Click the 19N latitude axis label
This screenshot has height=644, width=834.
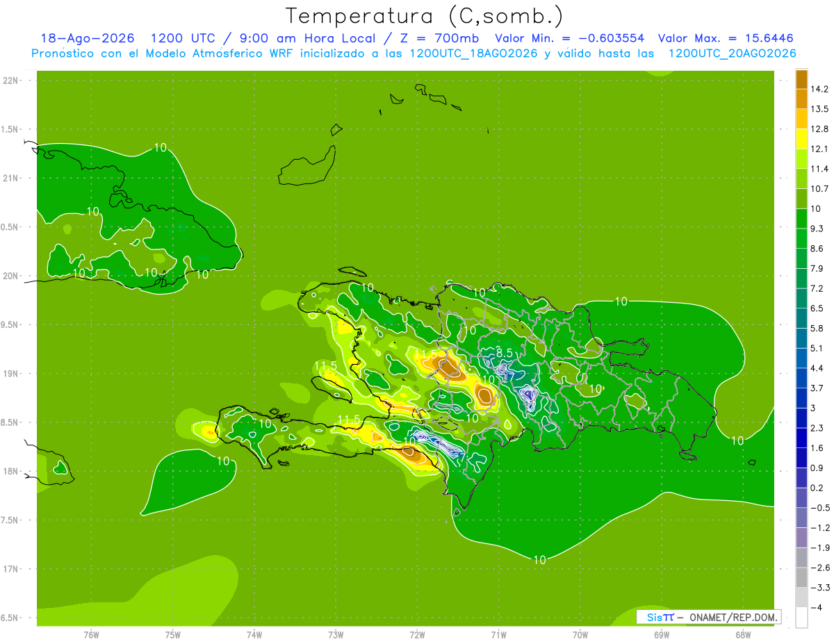[10, 374]
